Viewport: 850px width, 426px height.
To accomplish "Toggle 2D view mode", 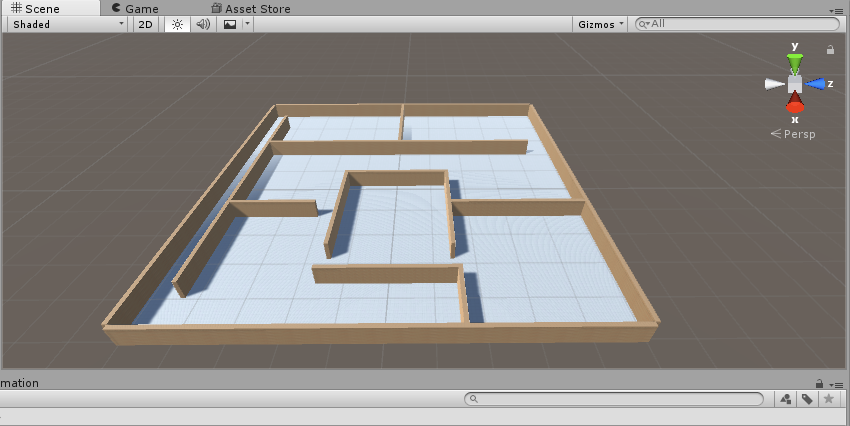I will point(145,24).
